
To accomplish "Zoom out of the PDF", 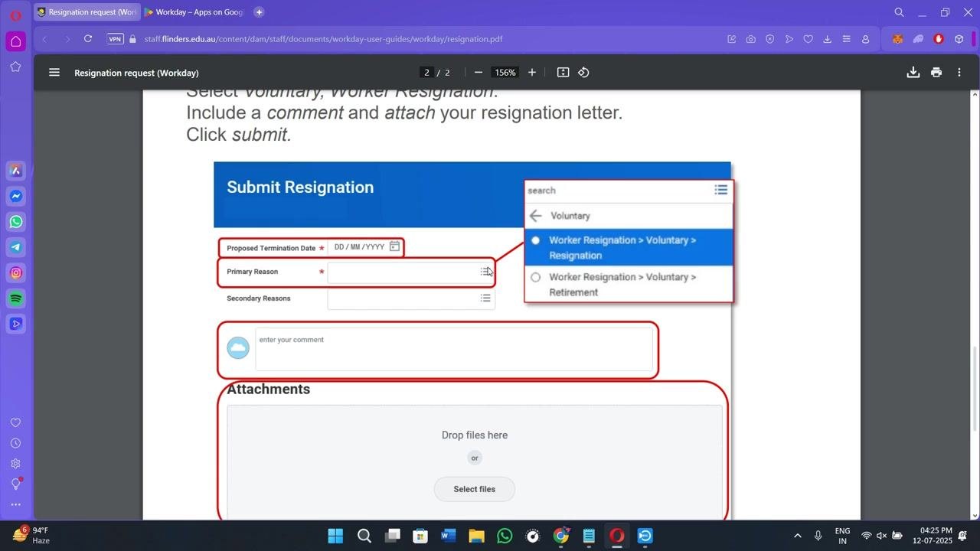I will pyautogui.click(x=479, y=73).
